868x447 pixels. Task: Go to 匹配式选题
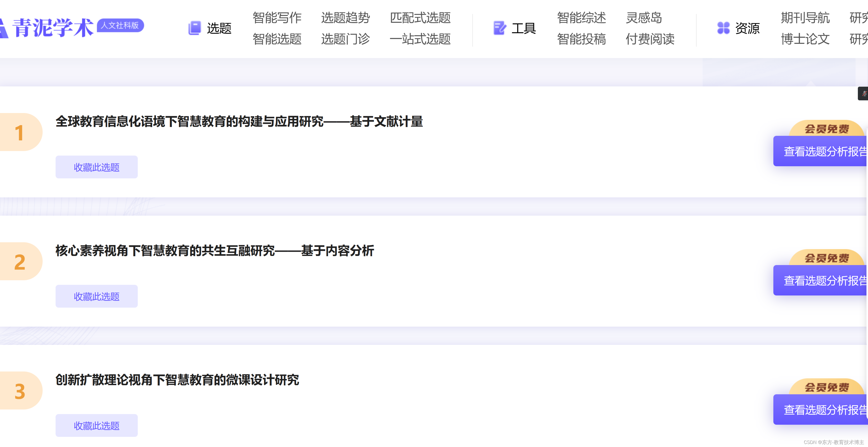420,17
